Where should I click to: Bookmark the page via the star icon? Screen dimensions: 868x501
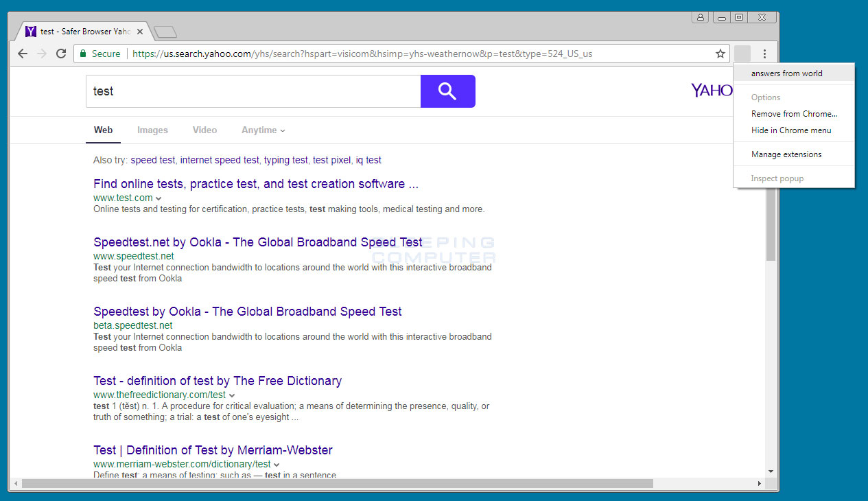click(x=719, y=53)
